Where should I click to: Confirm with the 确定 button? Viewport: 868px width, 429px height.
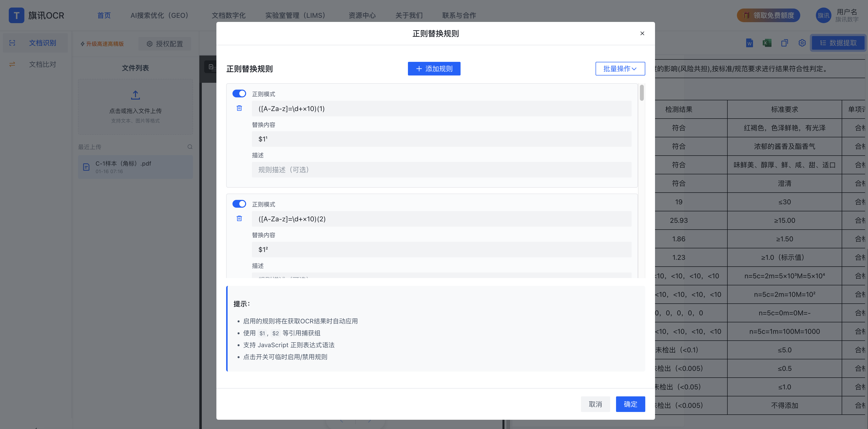click(630, 404)
